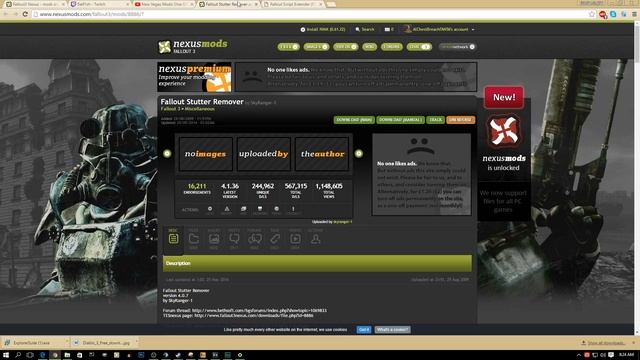Accept cookies with blue 'Got it' button
The image size is (640, 360).
click(363, 329)
